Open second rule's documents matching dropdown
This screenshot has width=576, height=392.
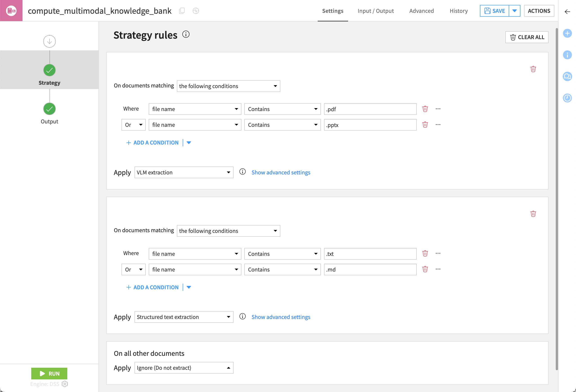[229, 231]
